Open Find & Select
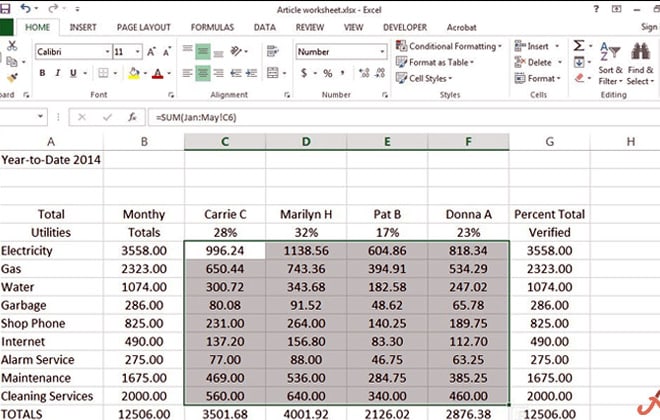660x420 pixels. click(x=640, y=63)
